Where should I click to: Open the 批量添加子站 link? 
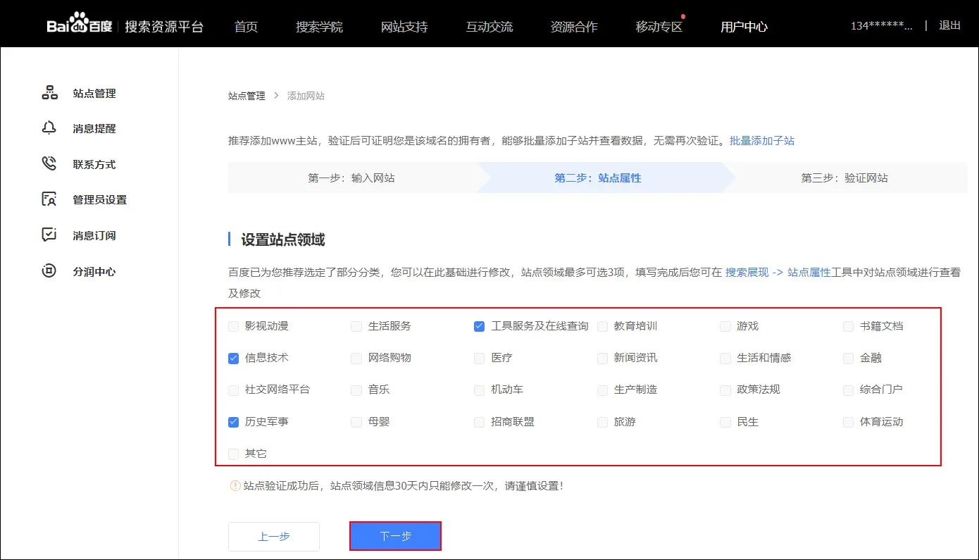point(761,141)
